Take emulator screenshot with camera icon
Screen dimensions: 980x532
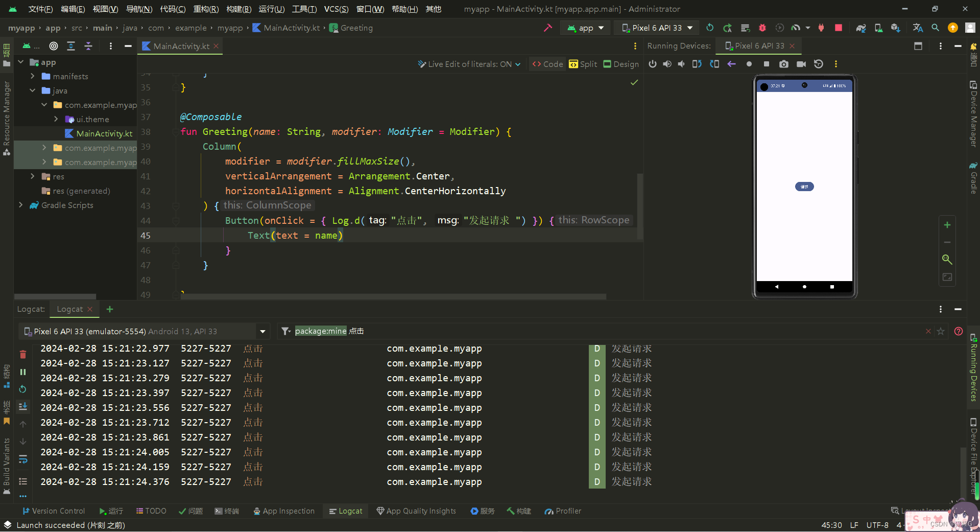point(783,64)
